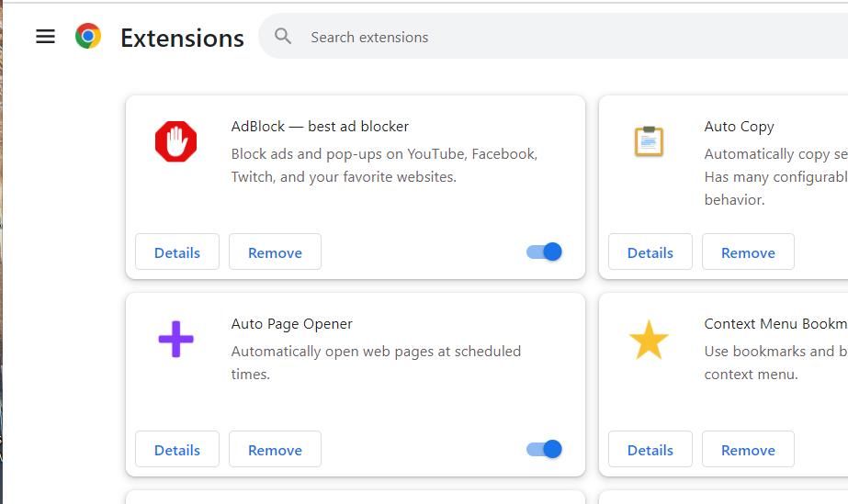Show Details for Auto Page Opener
The image size is (848, 504).
click(177, 450)
